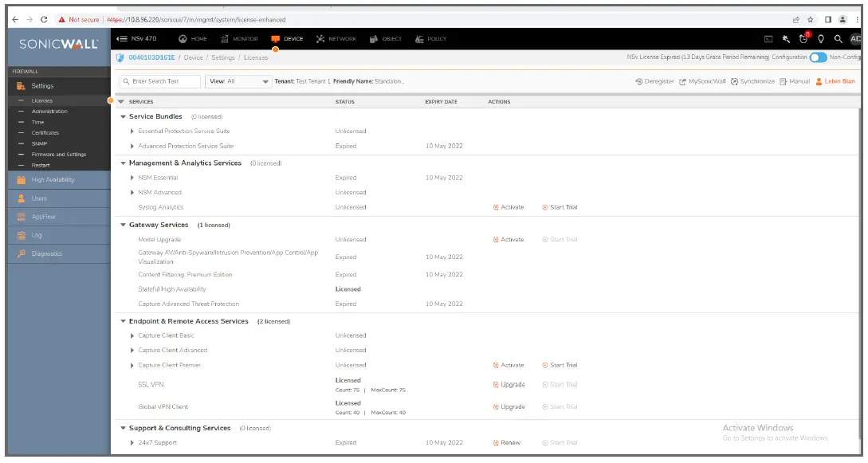868x463 pixels.
Task: Open the search icon in the top bar
Action: click(x=838, y=38)
